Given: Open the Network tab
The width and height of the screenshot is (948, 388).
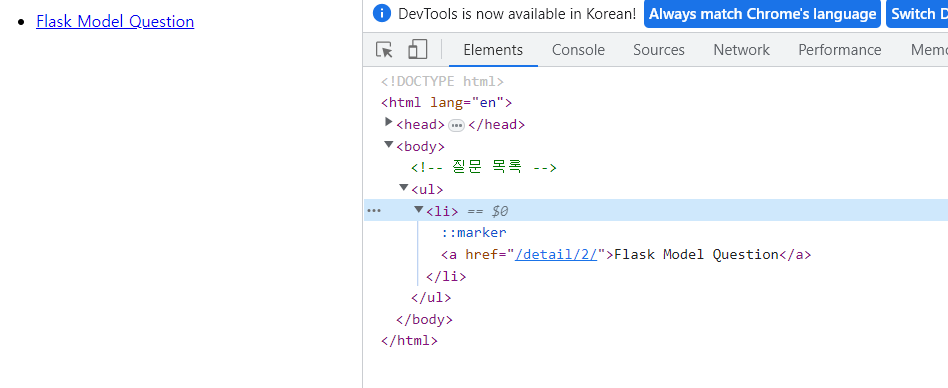Looking at the screenshot, I should tap(741, 50).
